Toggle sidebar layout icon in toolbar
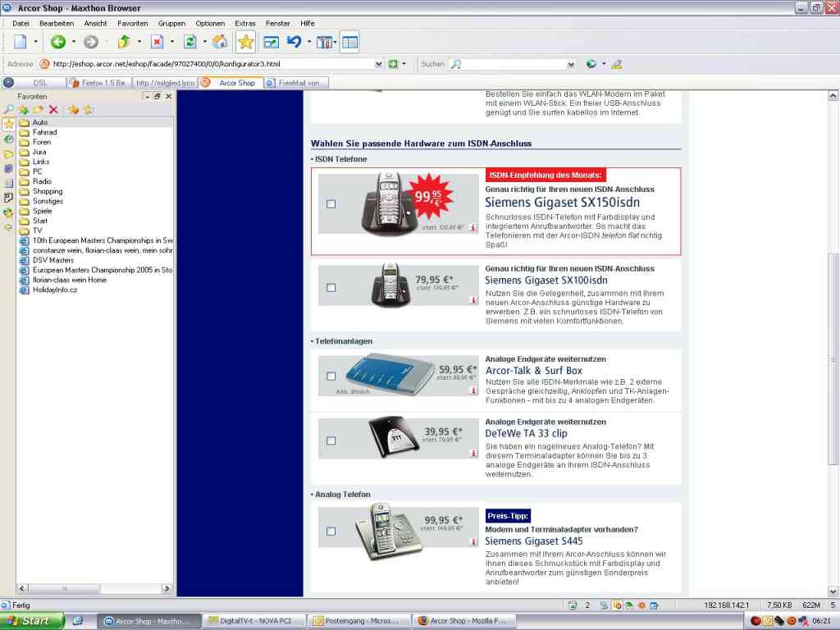Screen dimensions: 840x630 coord(349,43)
